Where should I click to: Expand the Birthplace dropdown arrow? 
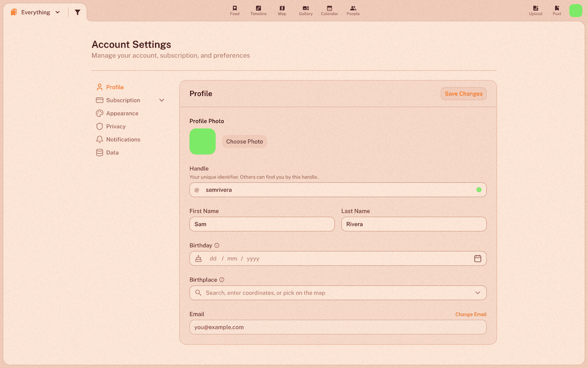tap(478, 293)
